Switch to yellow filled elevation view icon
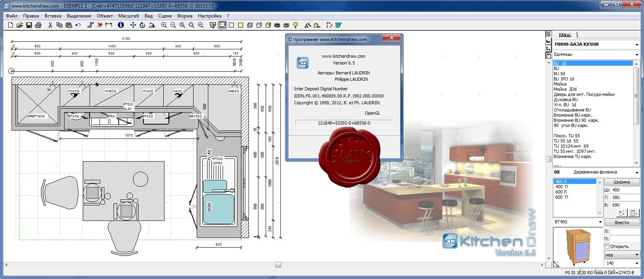This screenshot has width=644, height=279. coord(241,25)
